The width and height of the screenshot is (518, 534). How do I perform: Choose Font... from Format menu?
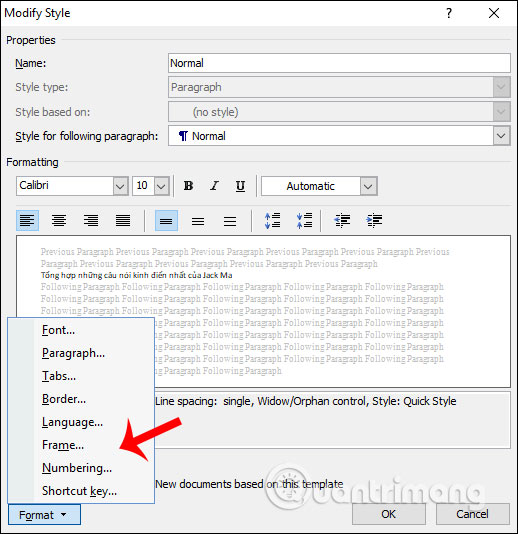81,330
